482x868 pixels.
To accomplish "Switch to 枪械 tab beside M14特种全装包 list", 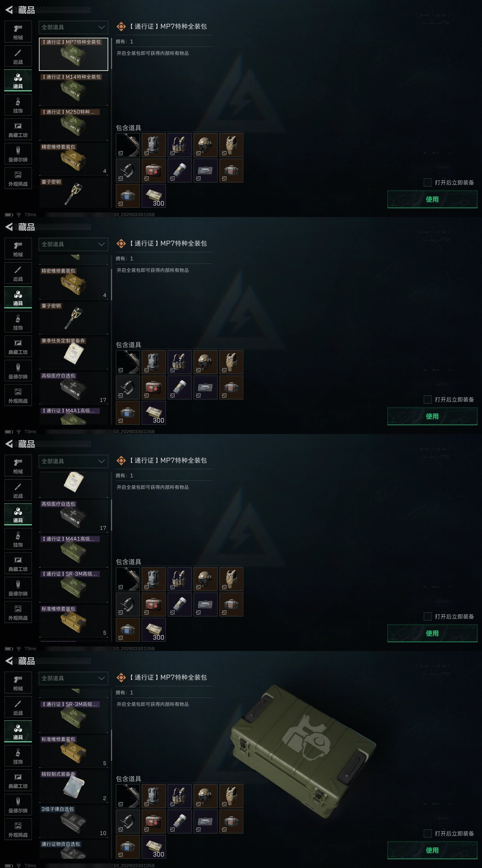I will pyautogui.click(x=18, y=32).
